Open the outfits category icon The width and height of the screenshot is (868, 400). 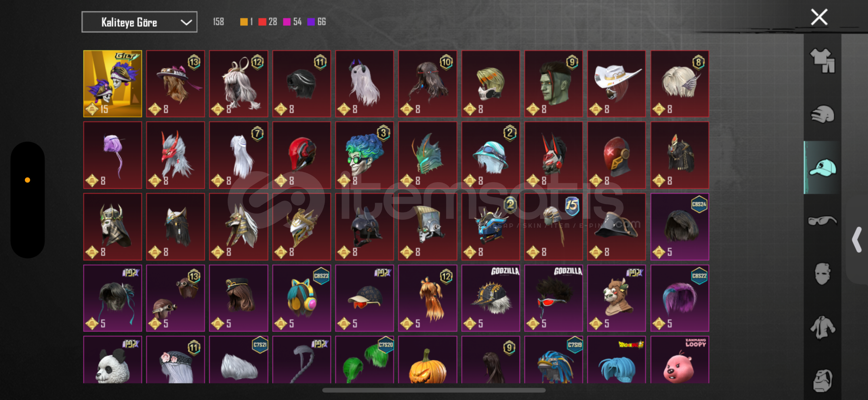tap(822, 61)
